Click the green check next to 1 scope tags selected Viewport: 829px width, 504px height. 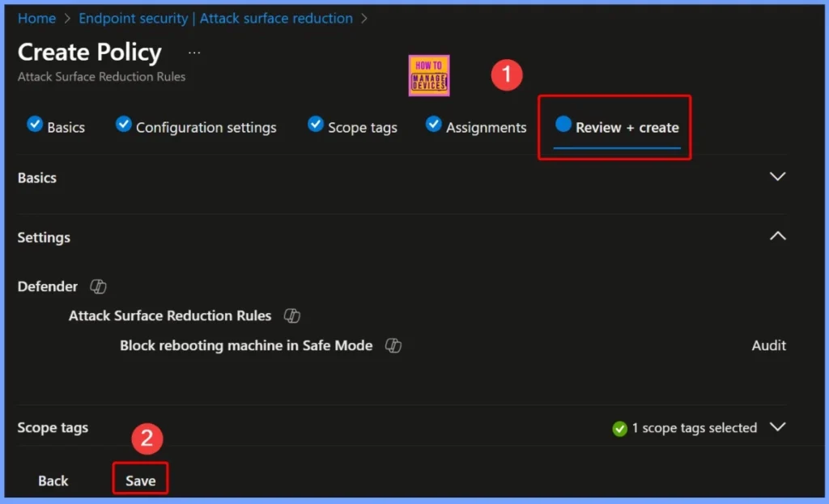(x=622, y=427)
